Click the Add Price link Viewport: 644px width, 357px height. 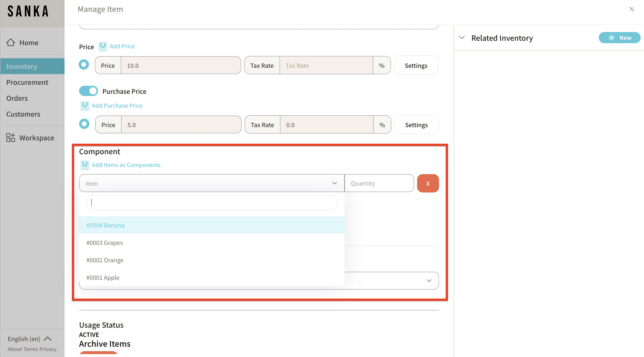pos(122,46)
